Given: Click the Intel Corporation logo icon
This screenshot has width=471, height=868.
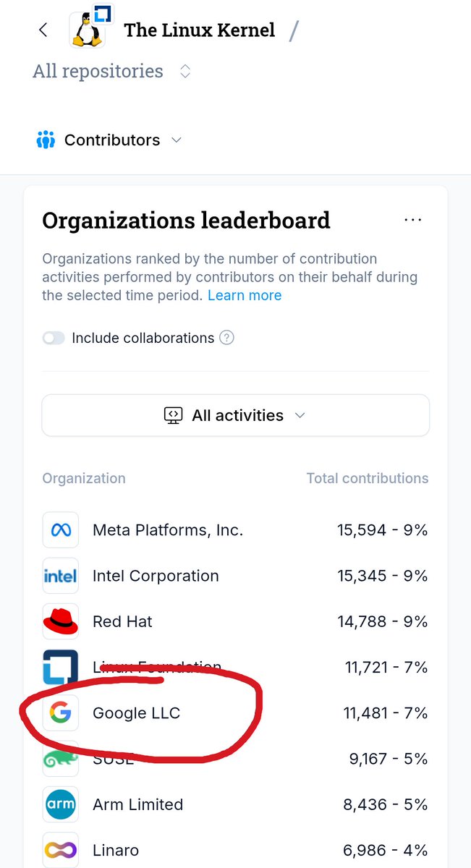Looking at the screenshot, I should pyautogui.click(x=61, y=576).
